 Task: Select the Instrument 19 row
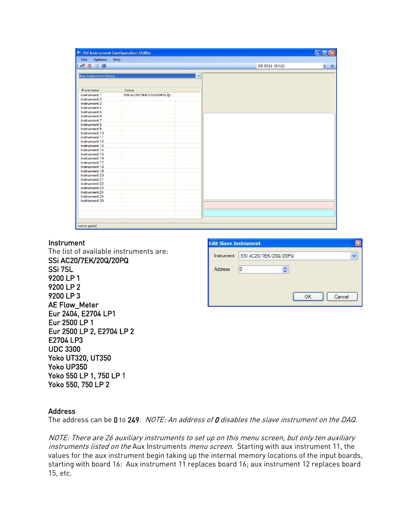coord(140,171)
